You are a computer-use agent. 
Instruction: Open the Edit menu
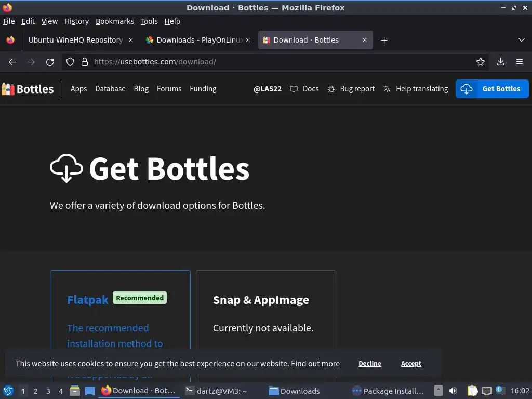click(x=28, y=21)
